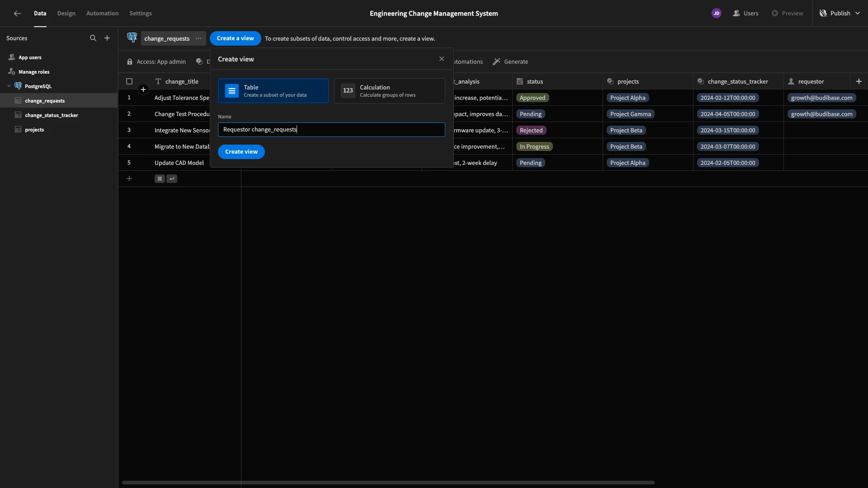Open App users in sidebar

(59, 57)
